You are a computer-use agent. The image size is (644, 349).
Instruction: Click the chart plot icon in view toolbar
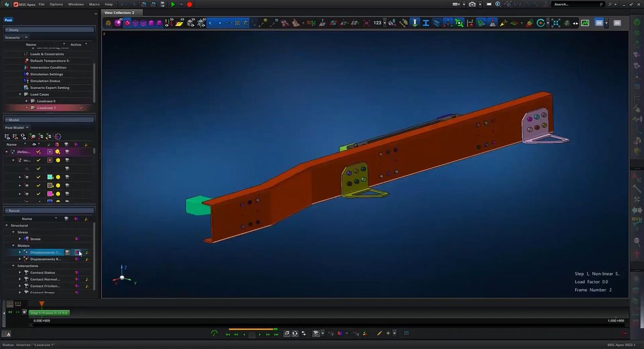click(585, 23)
